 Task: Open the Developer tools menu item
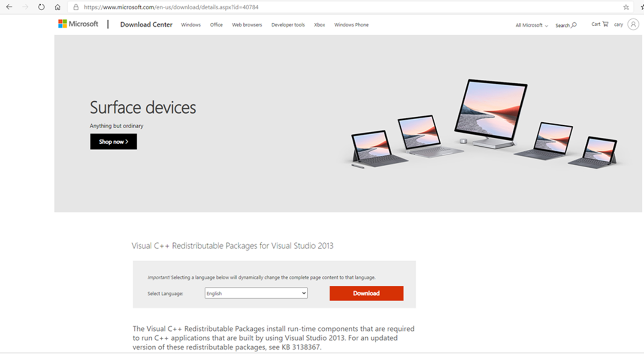(288, 25)
